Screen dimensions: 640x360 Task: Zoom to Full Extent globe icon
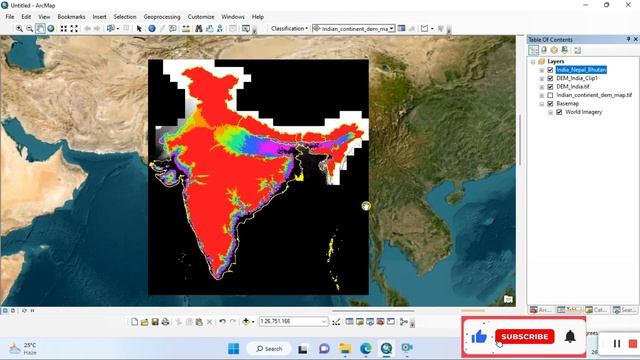point(51,29)
